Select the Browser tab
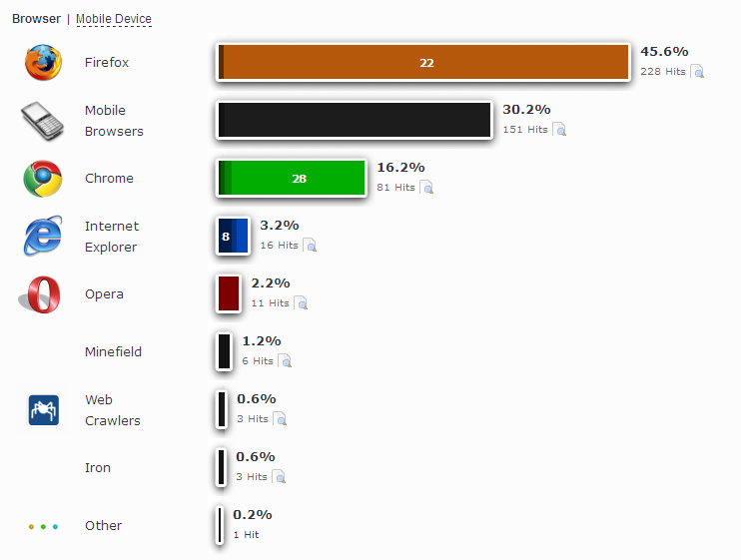This screenshot has width=741, height=560. 36,19
